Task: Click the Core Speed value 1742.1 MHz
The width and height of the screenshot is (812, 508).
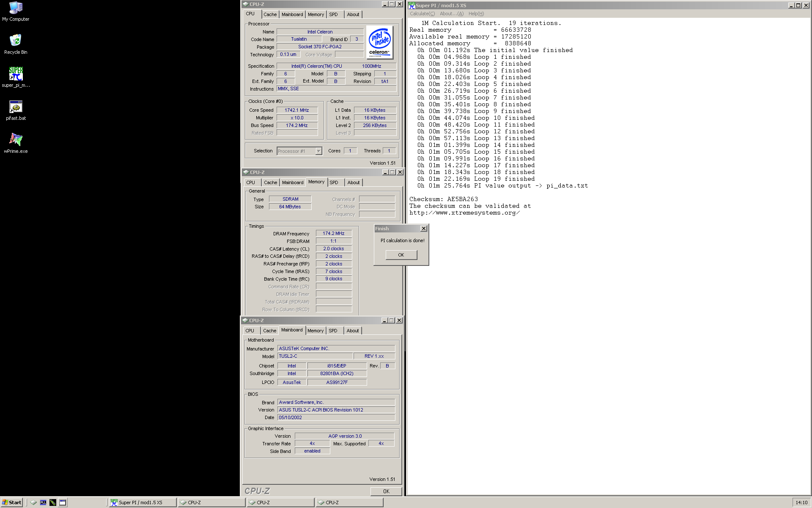Action: (297, 110)
